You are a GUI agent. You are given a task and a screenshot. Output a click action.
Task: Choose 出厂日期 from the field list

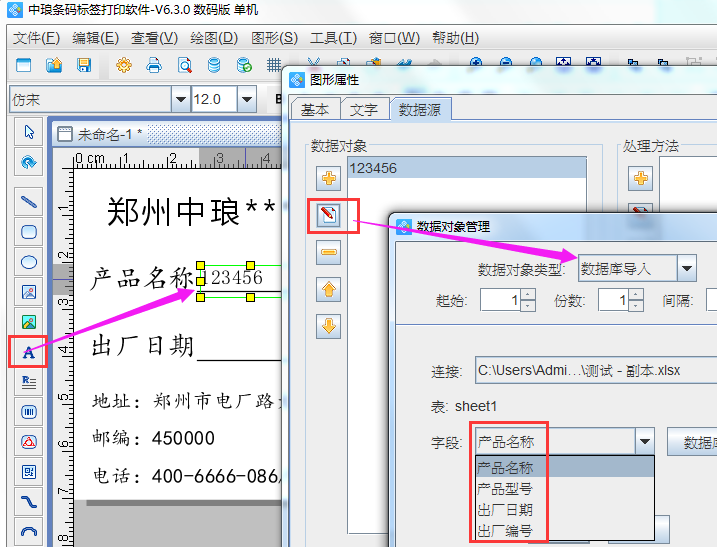click(x=505, y=510)
